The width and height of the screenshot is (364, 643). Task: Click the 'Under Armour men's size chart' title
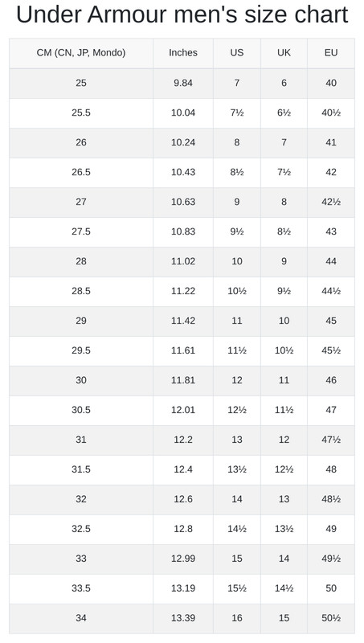click(182, 14)
